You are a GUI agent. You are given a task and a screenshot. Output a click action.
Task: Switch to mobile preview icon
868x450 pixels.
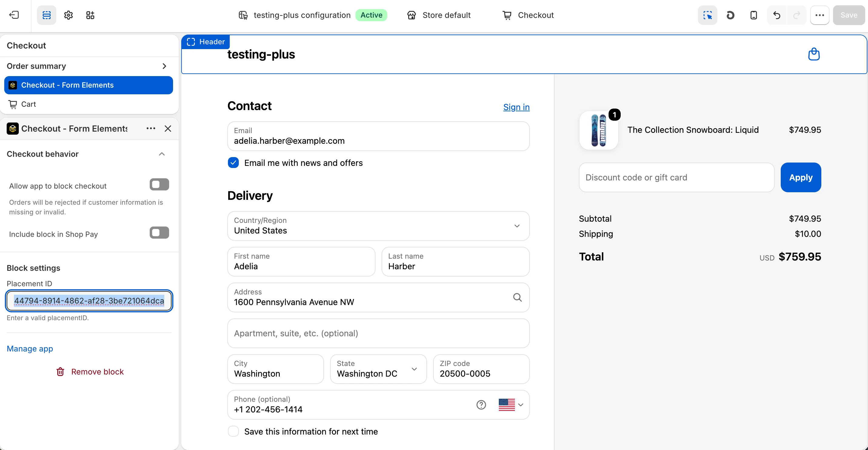753,15
